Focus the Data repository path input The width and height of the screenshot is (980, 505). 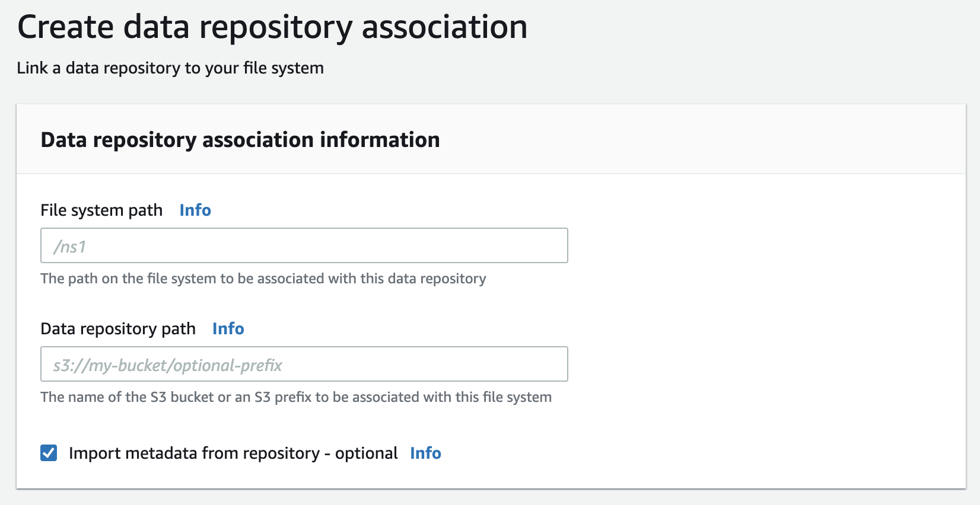[304, 365]
